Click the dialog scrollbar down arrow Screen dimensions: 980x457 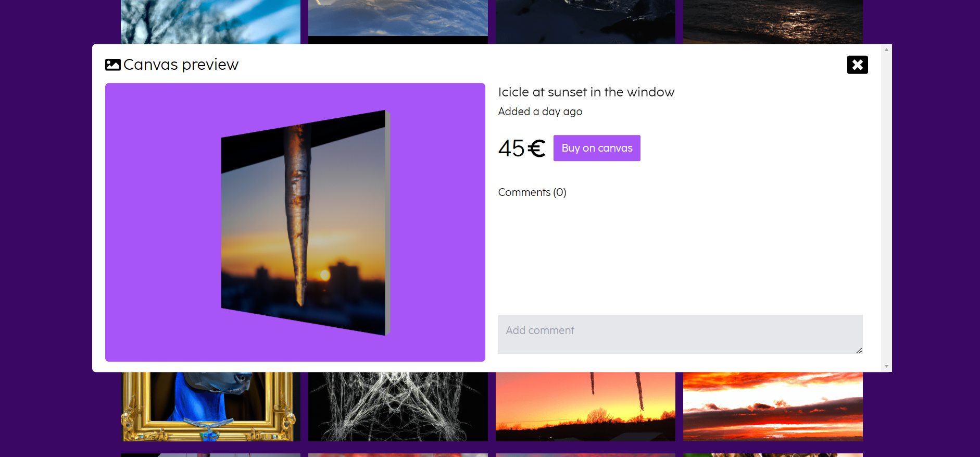pyautogui.click(x=886, y=366)
